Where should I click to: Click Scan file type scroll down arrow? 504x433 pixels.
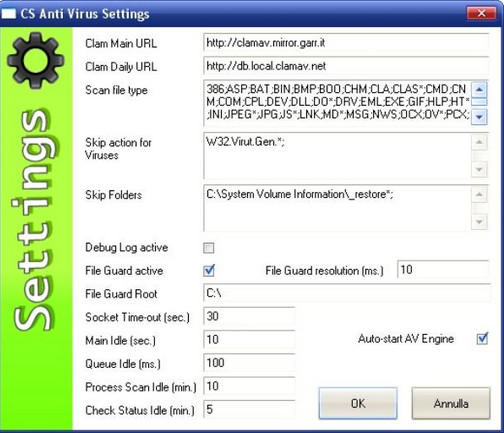coord(479,117)
